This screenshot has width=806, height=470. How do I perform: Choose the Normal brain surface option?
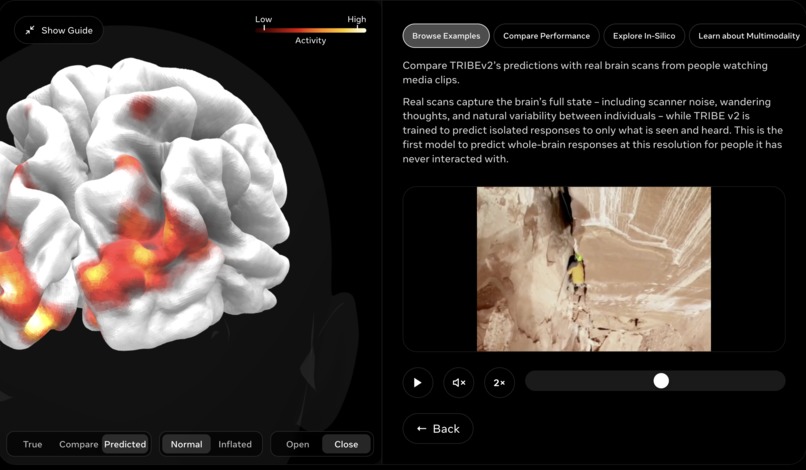click(186, 444)
